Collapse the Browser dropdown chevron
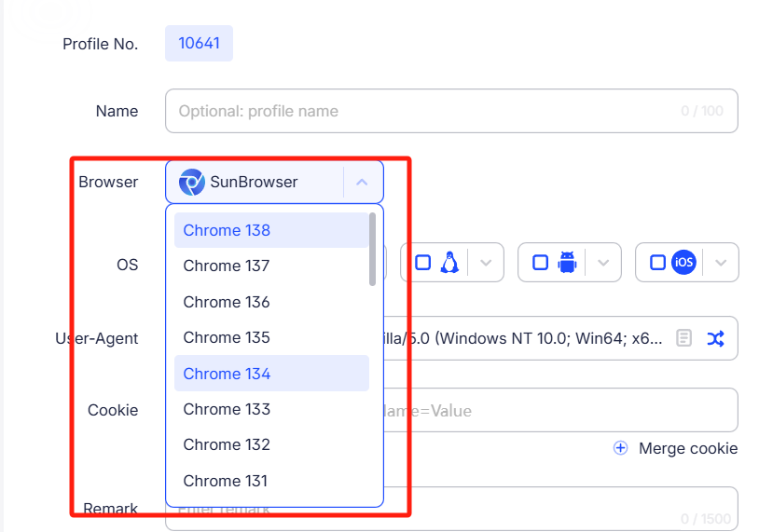 pyautogui.click(x=362, y=183)
